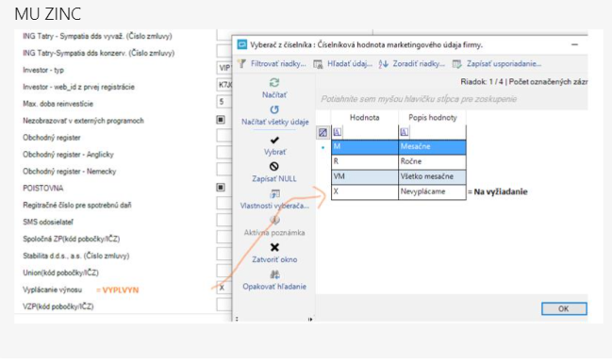Click Vyplácanie výnosu field with X
Screen dimensions: 612x364
tap(224, 288)
